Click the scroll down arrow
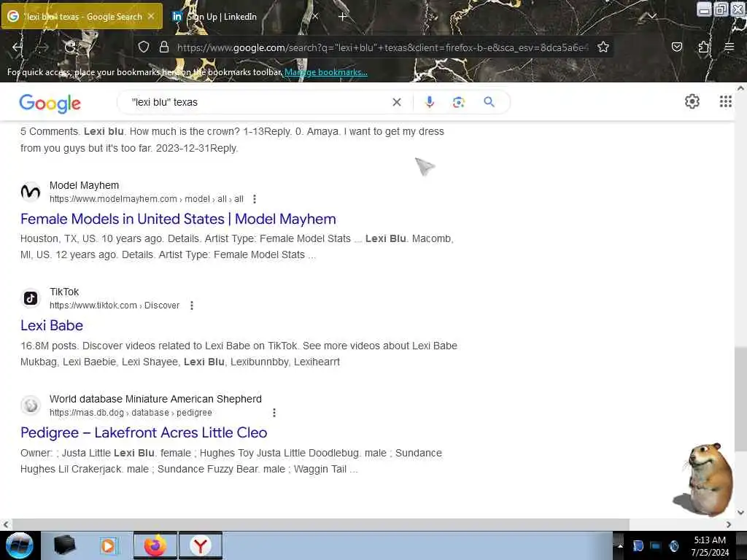The height and width of the screenshot is (560, 747). pyautogui.click(x=740, y=513)
